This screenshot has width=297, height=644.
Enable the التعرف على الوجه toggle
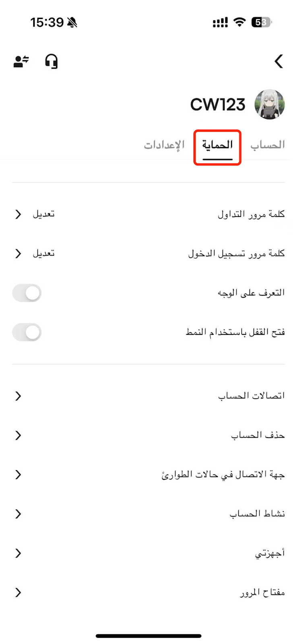[x=27, y=293]
